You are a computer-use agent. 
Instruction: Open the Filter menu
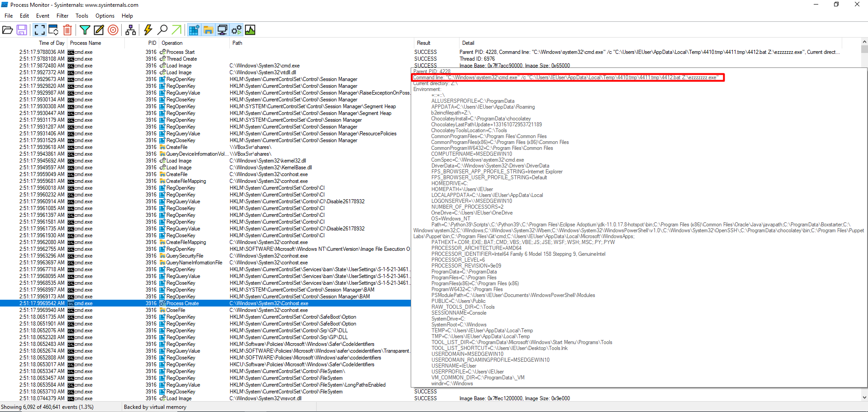62,16
